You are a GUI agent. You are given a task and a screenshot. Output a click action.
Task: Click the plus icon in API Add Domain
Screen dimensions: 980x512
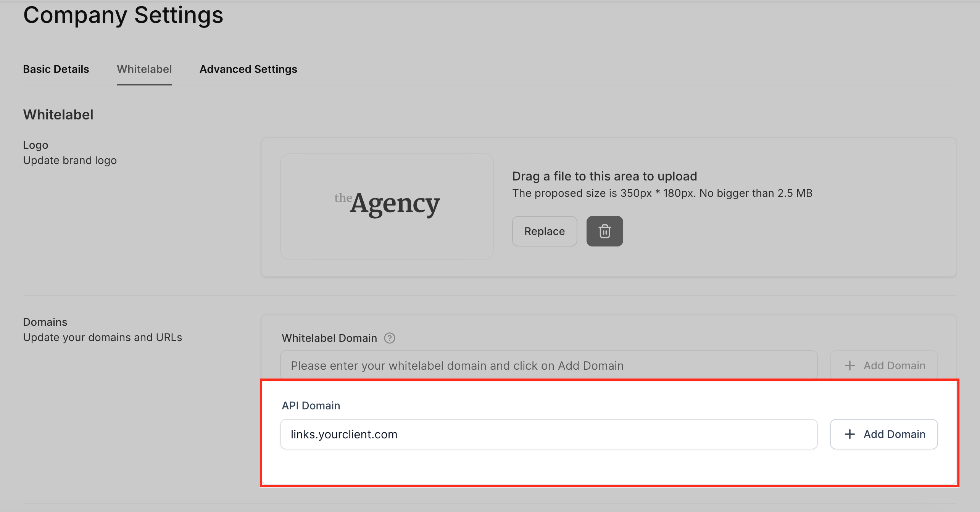[x=849, y=434]
